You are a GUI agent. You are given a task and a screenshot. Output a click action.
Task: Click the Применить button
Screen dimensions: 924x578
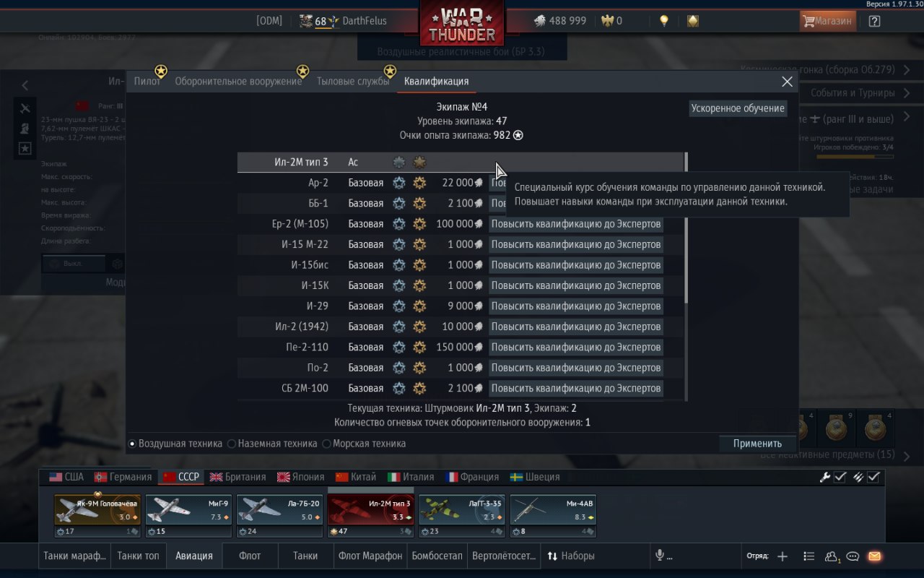click(757, 444)
